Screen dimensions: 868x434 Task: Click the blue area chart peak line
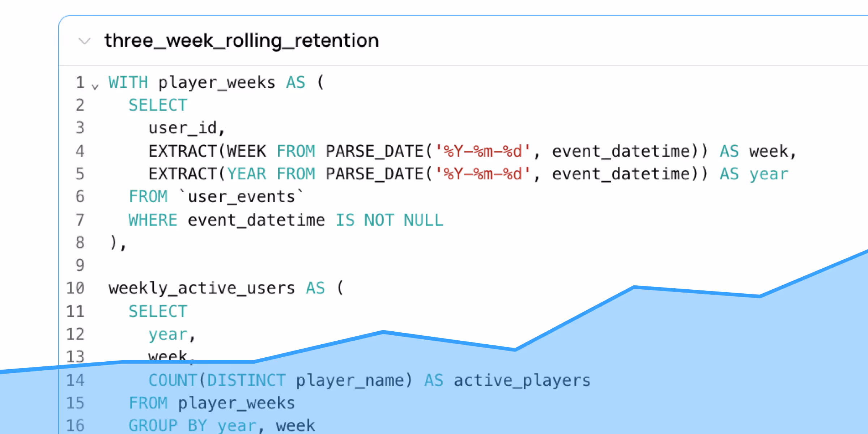634,287
